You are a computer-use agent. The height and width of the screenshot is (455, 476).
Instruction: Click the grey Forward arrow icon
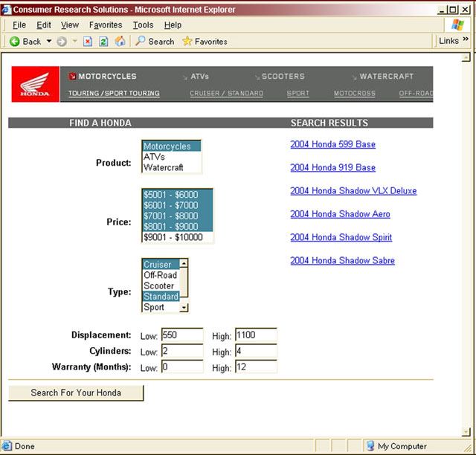62,42
